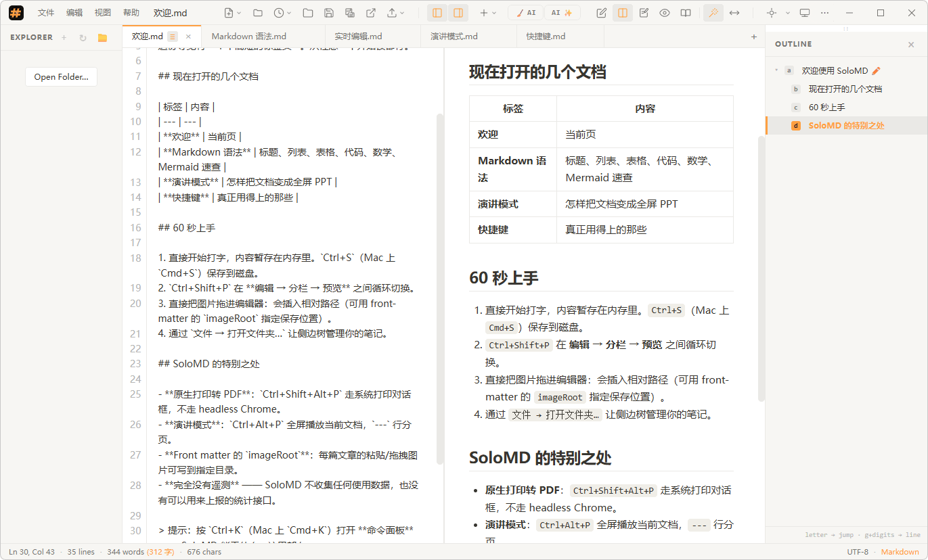Click the Open Folder... button

tap(61, 77)
